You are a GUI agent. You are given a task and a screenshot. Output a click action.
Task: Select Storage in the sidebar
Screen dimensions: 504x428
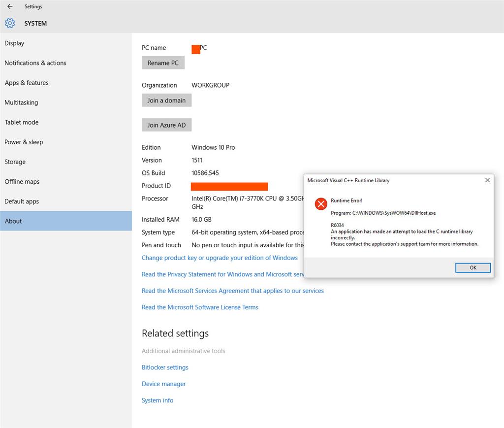click(66, 162)
